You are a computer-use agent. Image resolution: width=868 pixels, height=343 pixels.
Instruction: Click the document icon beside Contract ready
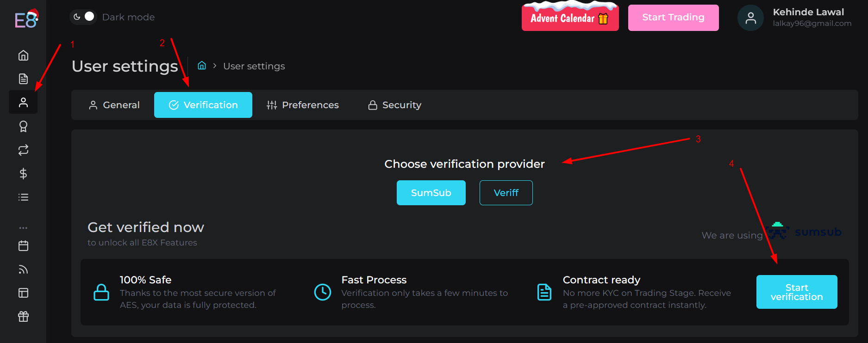click(x=544, y=292)
